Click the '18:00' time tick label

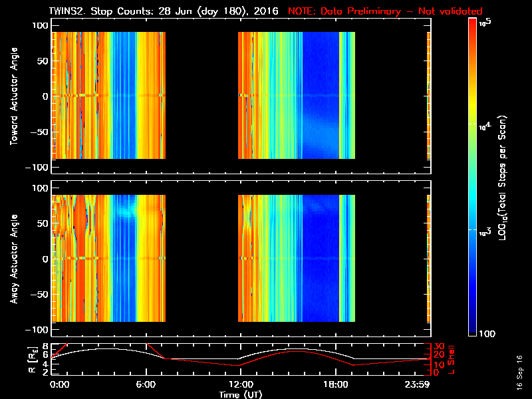pyautogui.click(x=336, y=384)
